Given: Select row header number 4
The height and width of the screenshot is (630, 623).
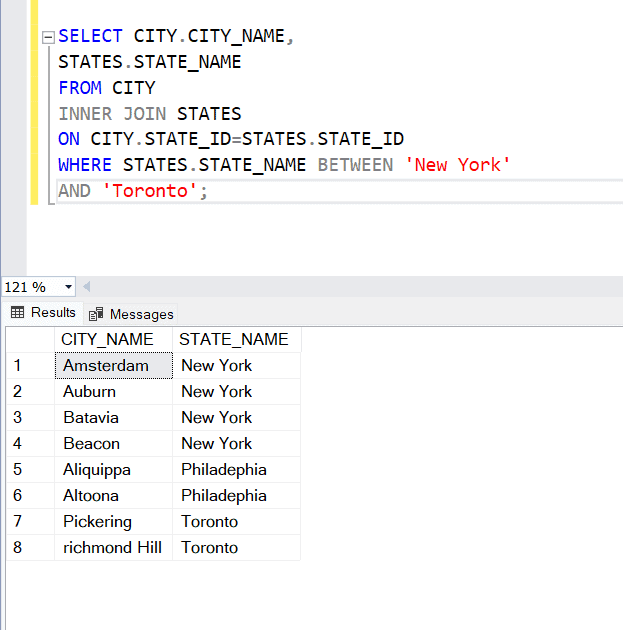Looking at the screenshot, I should coord(30,444).
